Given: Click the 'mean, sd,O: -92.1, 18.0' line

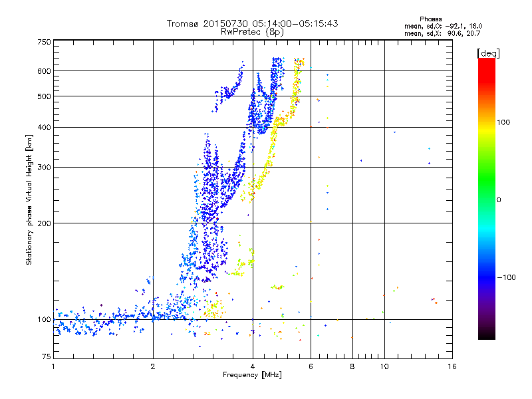Looking at the screenshot, I should point(443,26).
